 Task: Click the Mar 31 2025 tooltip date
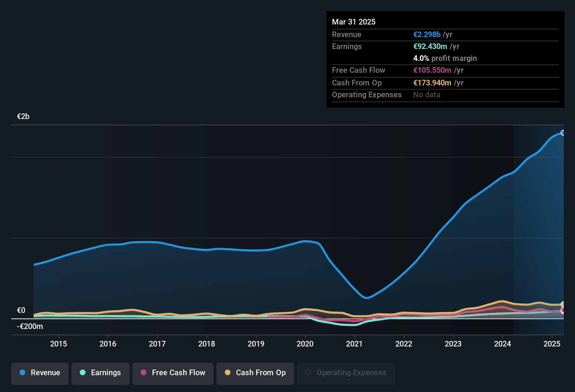point(354,22)
